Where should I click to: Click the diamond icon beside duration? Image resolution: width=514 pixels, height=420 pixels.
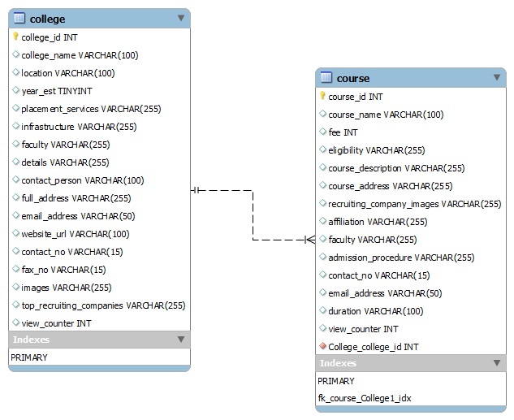(x=323, y=310)
